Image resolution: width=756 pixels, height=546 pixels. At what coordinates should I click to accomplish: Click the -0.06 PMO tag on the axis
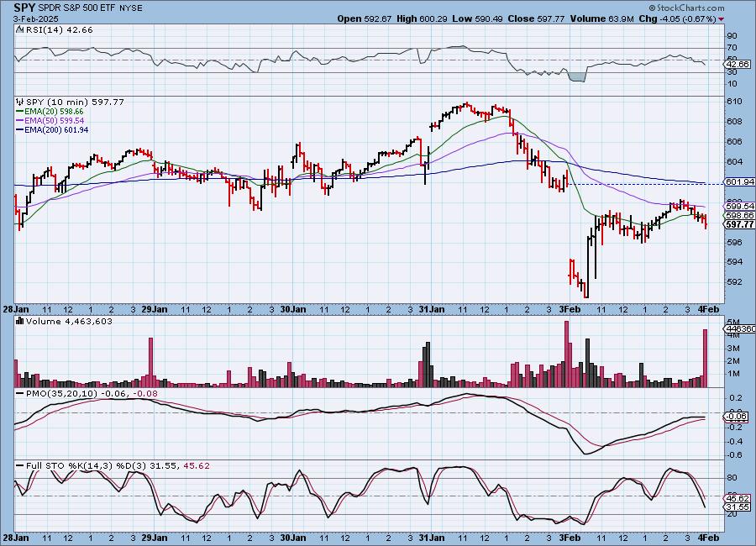738,417
